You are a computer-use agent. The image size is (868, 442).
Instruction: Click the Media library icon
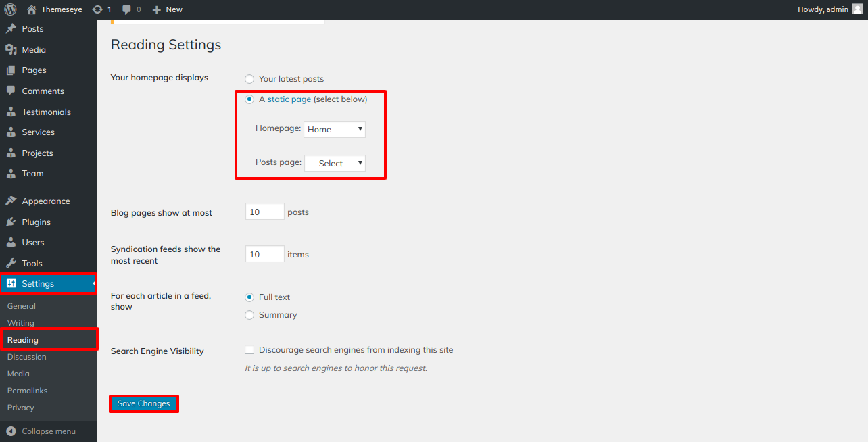click(11, 49)
